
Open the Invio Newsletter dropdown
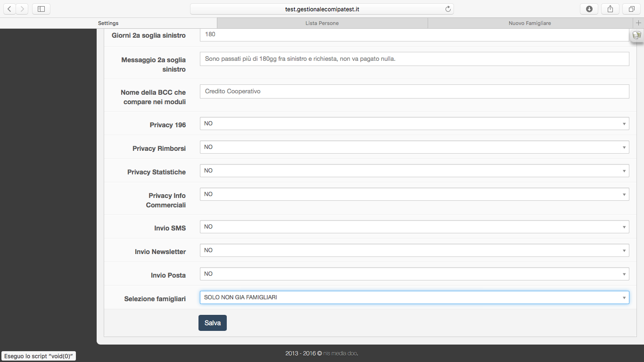414,250
